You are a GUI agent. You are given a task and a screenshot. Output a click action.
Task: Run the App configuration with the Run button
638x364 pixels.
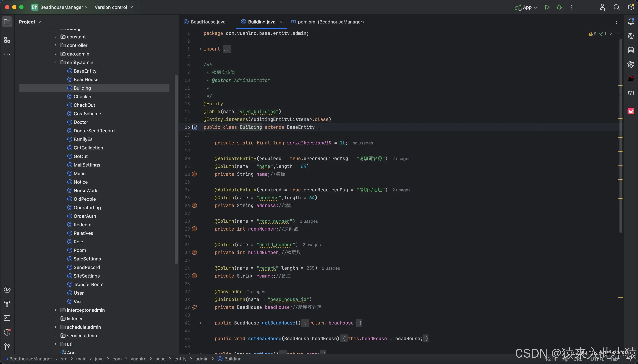coord(547,7)
